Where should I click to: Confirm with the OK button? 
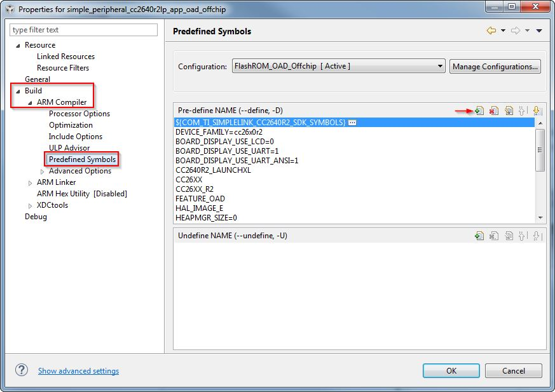[x=451, y=371]
